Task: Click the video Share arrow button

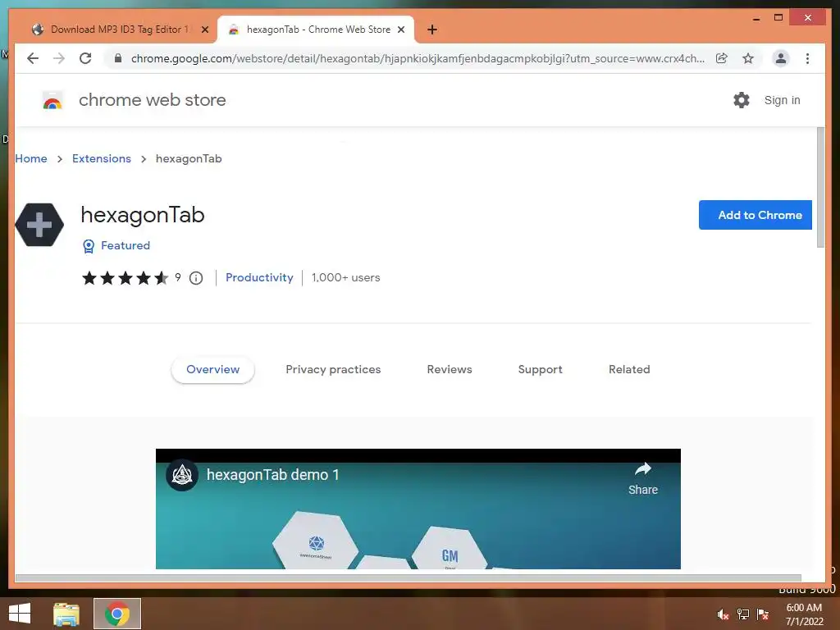Action: 643,478
